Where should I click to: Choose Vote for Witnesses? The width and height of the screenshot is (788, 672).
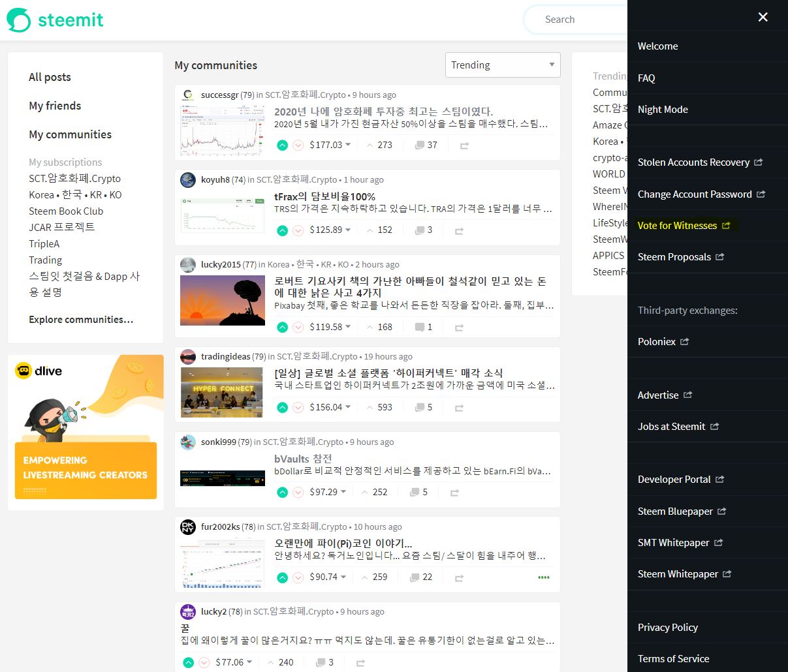(684, 225)
